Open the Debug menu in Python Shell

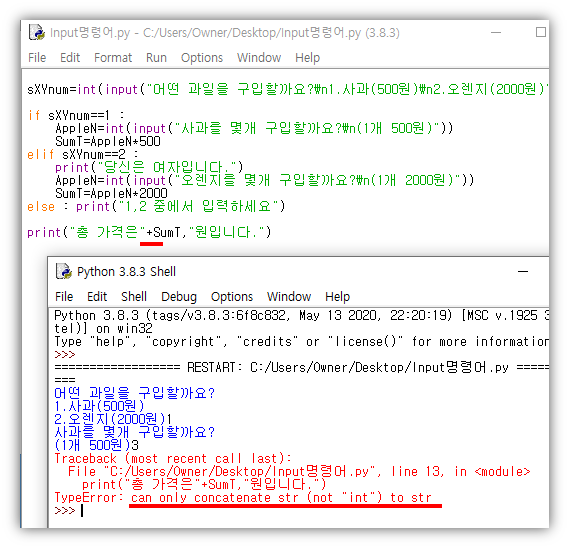pyautogui.click(x=179, y=297)
